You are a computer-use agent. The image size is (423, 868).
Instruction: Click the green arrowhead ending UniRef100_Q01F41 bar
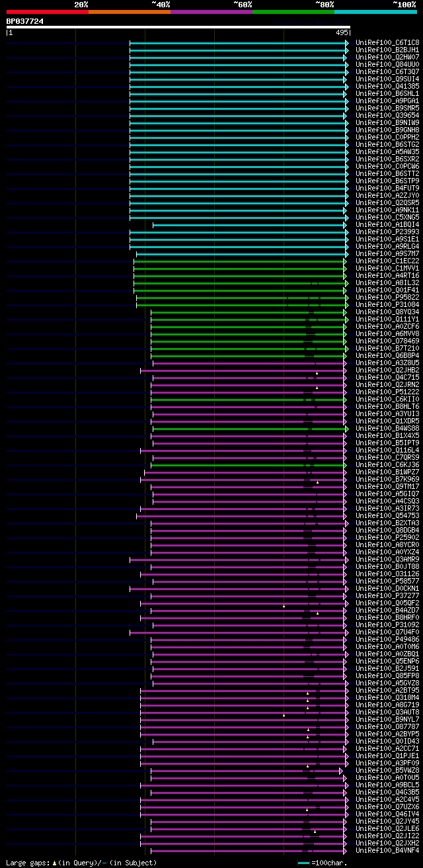pos(346,290)
